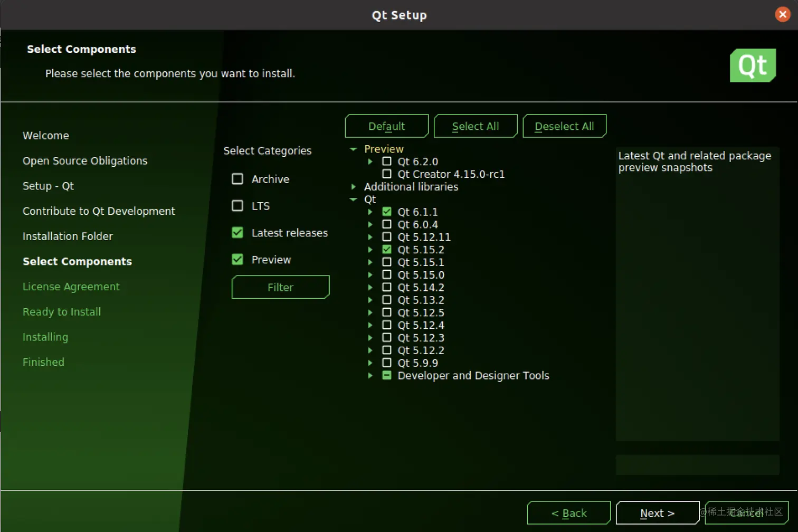Collapse the Preview tree node
The width and height of the screenshot is (798, 532).
pyautogui.click(x=353, y=149)
